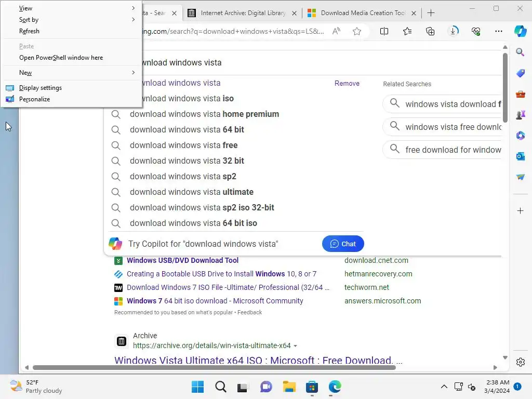The height and width of the screenshot is (399, 532).
Task: Click Feedback link under recommendations
Action: coord(250,312)
